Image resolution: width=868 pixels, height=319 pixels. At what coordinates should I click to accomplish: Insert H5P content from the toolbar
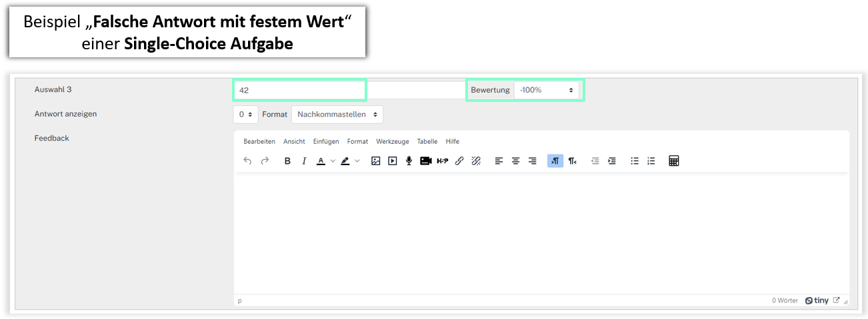coord(442,161)
